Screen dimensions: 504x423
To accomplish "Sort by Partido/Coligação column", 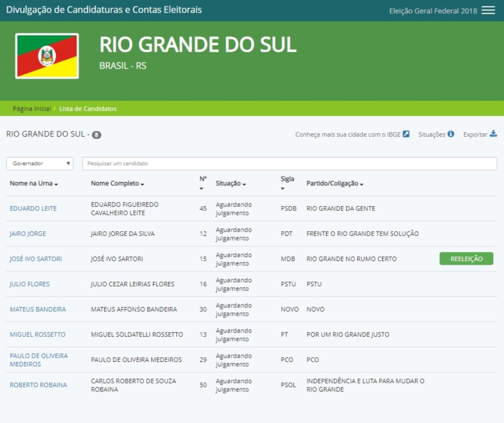I will point(335,184).
